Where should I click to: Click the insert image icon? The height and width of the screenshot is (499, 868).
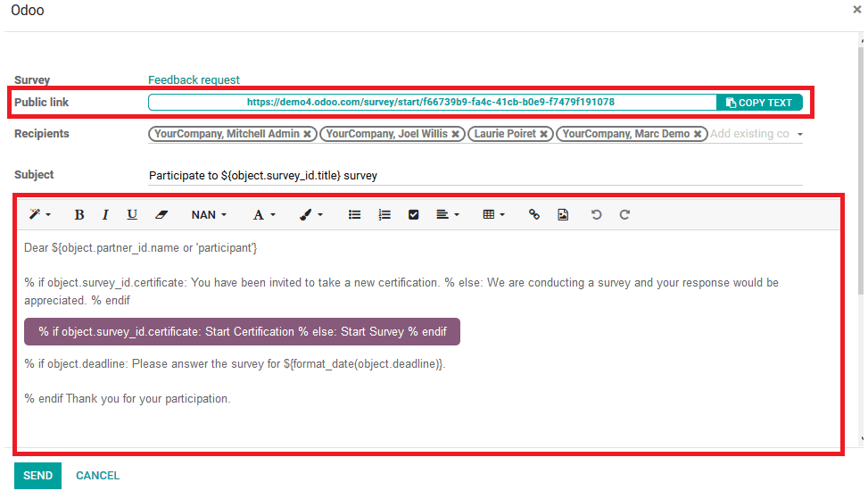pos(563,215)
